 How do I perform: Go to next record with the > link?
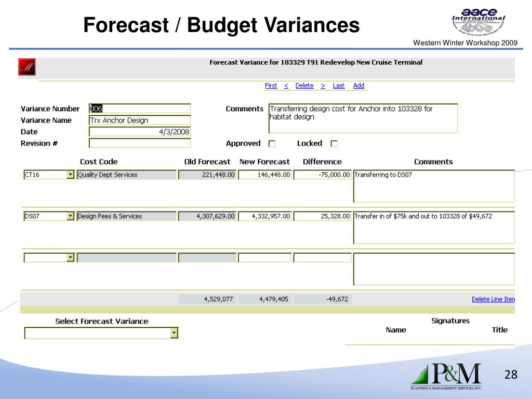[x=323, y=86]
